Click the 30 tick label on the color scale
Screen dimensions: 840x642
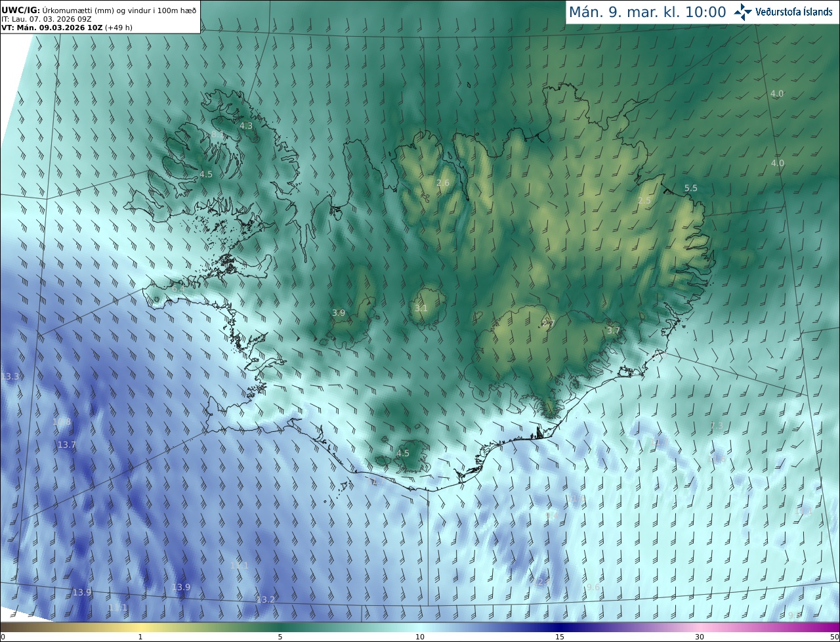[x=700, y=637]
